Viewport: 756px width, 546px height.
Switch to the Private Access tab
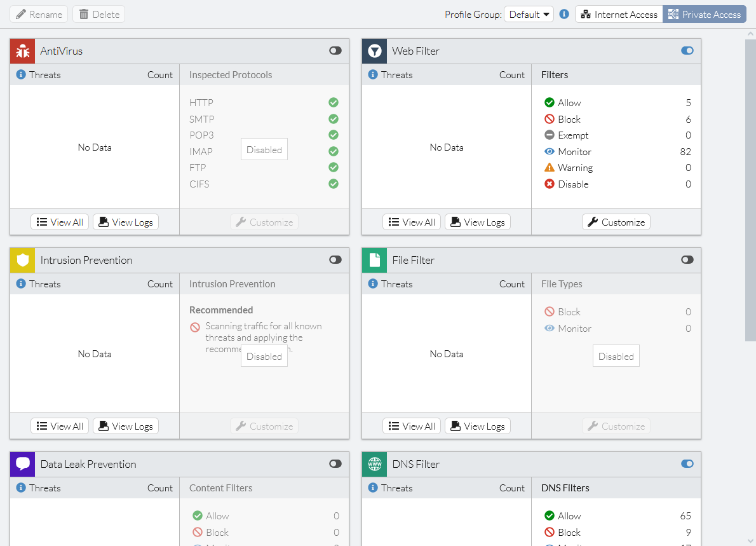(x=705, y=13)
